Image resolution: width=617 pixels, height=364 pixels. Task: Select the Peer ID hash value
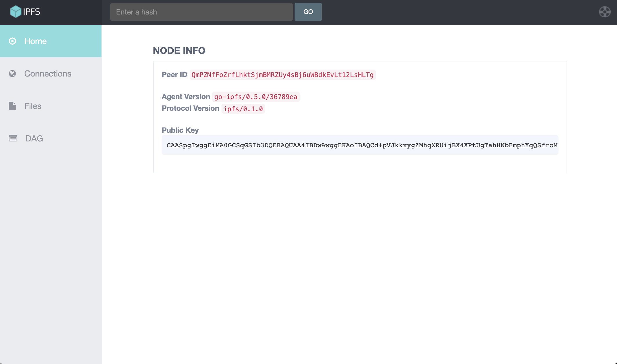282,75
